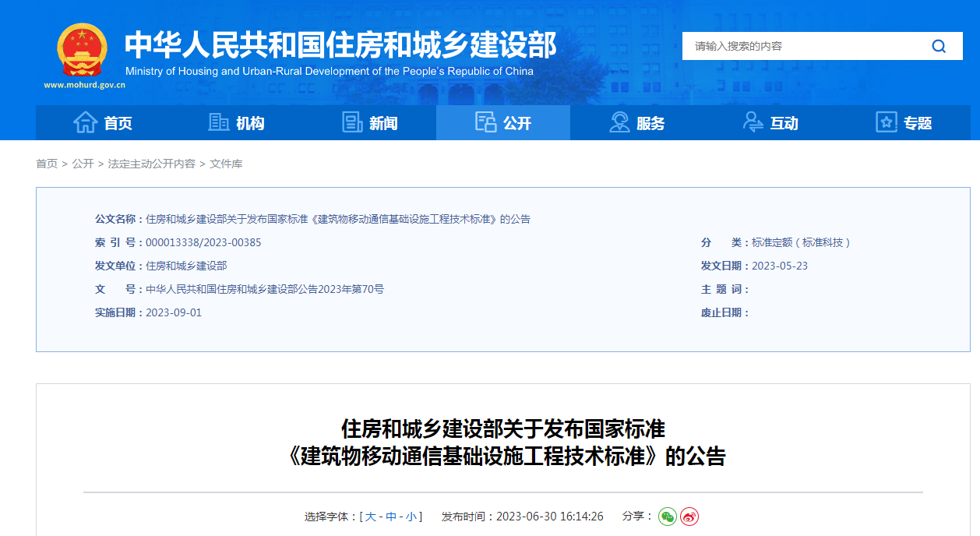The width and height of the screenshot is (980, 536).
Task: Click the 标准定额（标准科技） classification value
Action: (802, 242)
